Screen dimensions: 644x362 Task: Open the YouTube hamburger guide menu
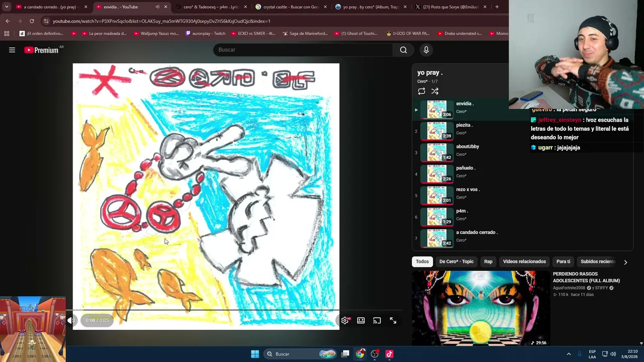[x=12, y=50]
